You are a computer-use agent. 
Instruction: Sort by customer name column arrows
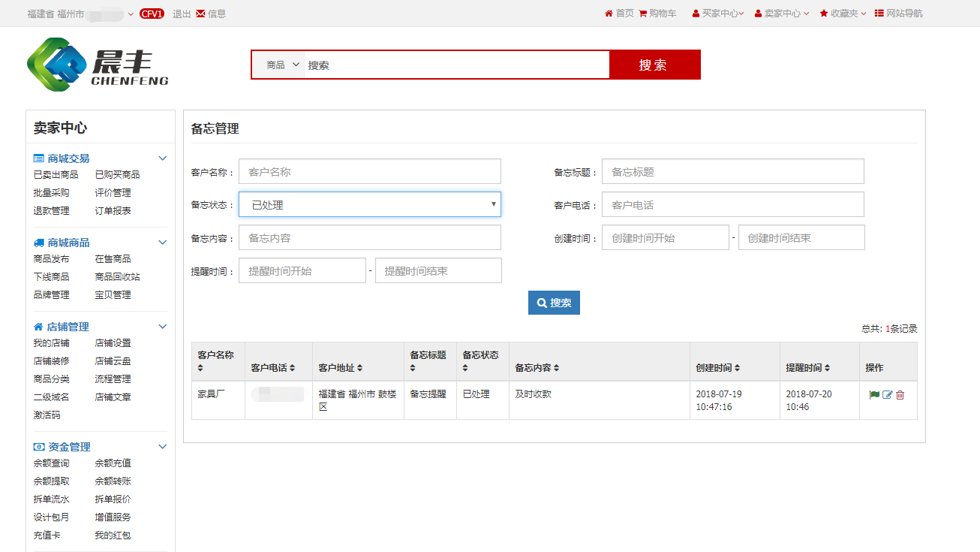(200, 368)
